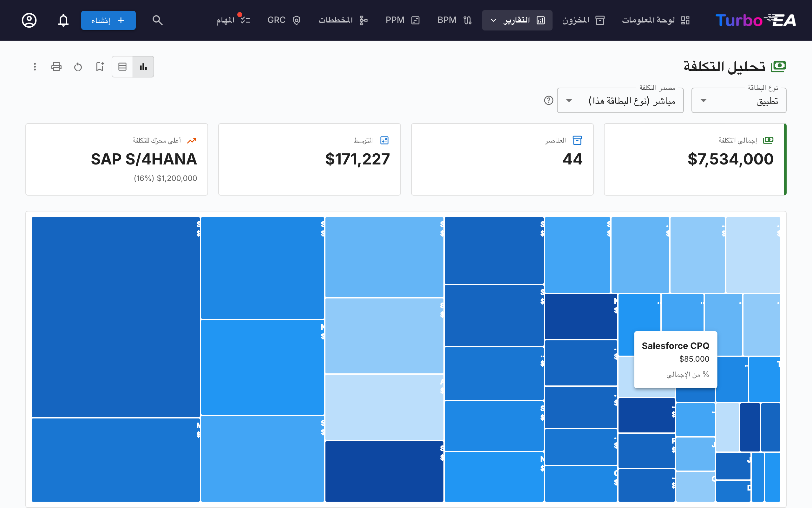Navigate to the PPM section
This screenshot has height=508, width=812.
point(403,20)
